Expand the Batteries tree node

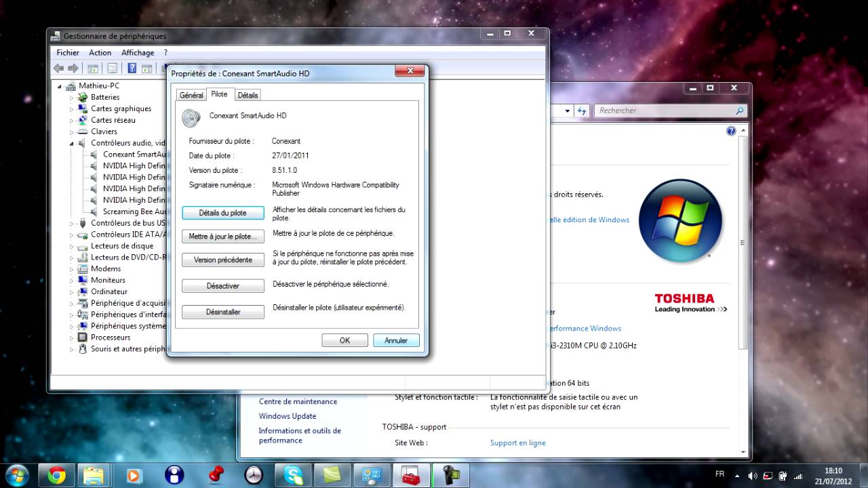pos(71,98)
